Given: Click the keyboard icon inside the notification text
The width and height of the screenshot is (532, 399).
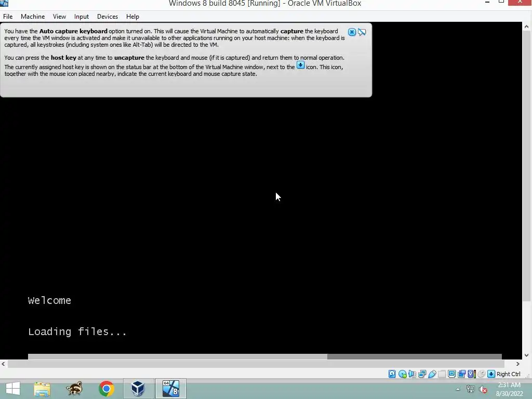Looking at the screenshot, I should [301, 65].
